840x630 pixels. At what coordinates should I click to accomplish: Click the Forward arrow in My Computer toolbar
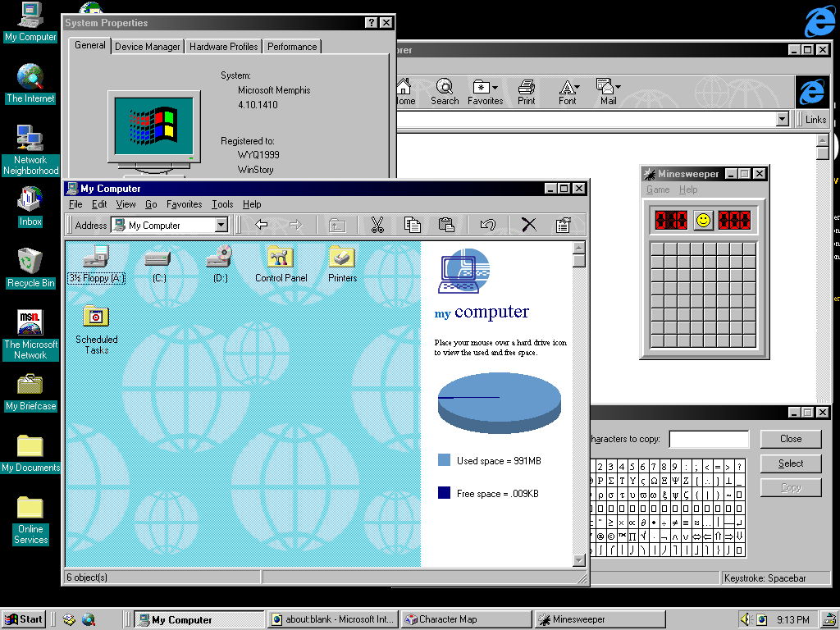[x=295, y=225]
